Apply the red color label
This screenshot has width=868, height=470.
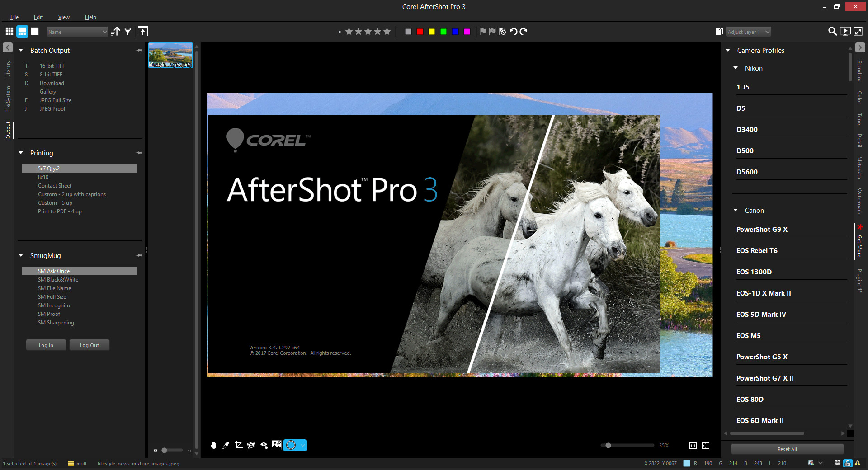point(420,32)
